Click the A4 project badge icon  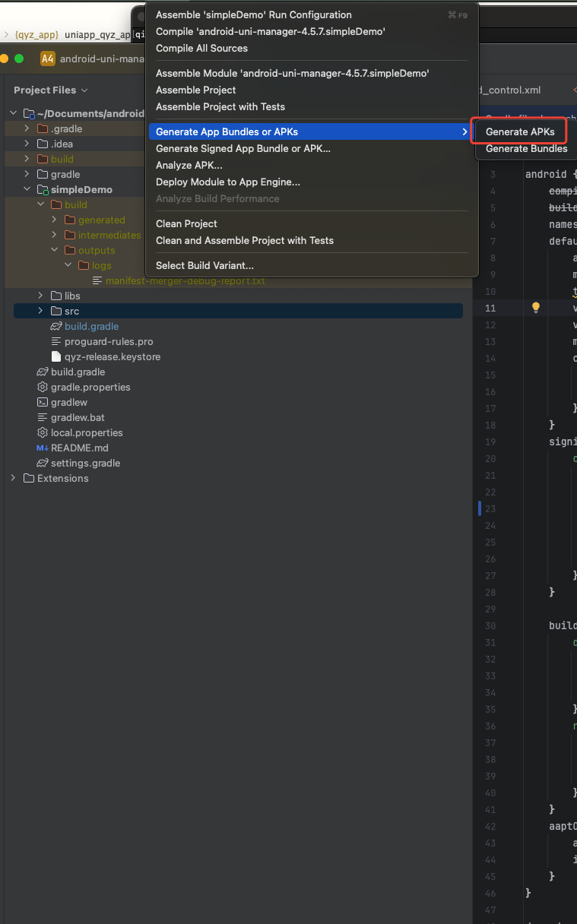coord(48,59)
